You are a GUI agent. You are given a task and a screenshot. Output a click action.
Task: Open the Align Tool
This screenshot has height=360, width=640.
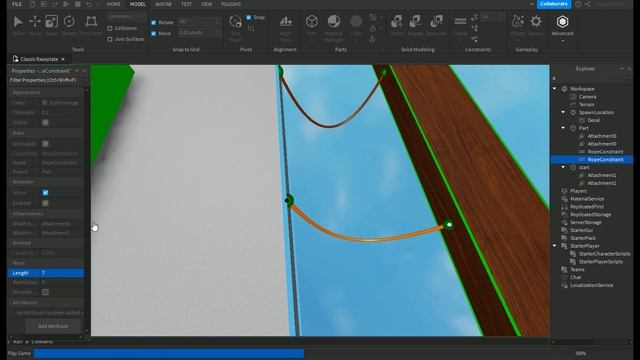click(x=285, y=21)
